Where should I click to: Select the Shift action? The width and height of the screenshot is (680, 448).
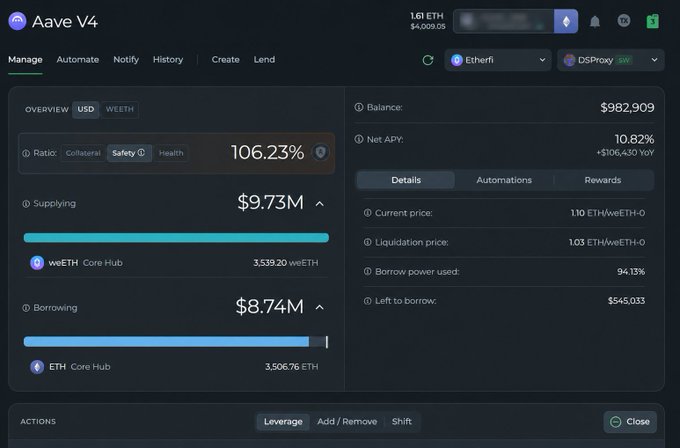tap(402, 422)
